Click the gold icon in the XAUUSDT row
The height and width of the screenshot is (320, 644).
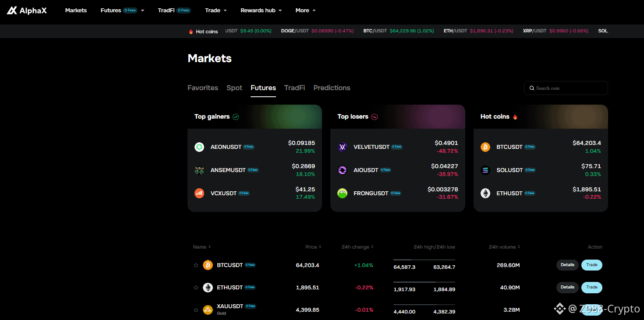(208, 310)
